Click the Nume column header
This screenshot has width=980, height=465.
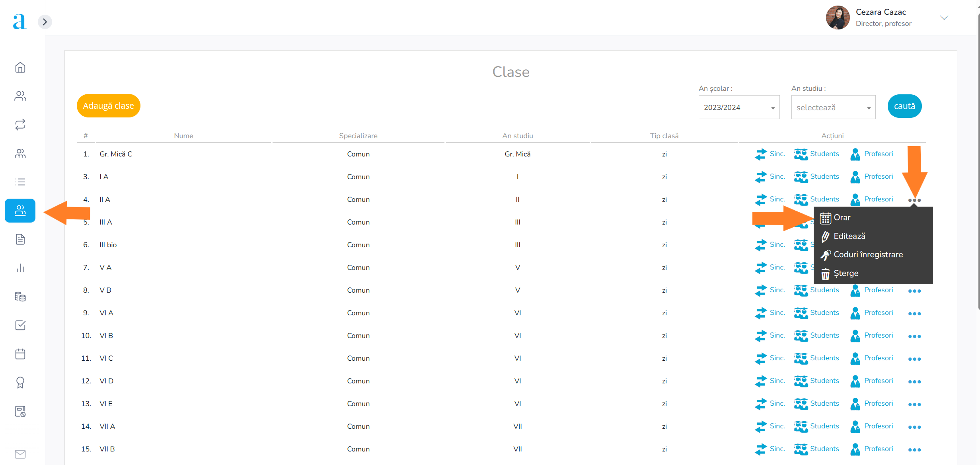[x=183, y=136]
